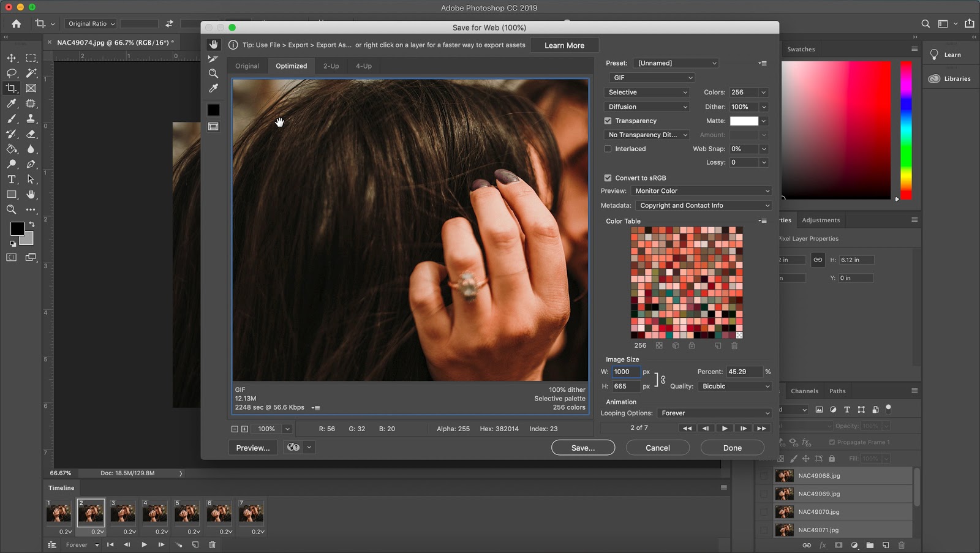Open the Preset dropdown showing Unnamed
This screenshot has height=553, width=980.
point(676,63)
